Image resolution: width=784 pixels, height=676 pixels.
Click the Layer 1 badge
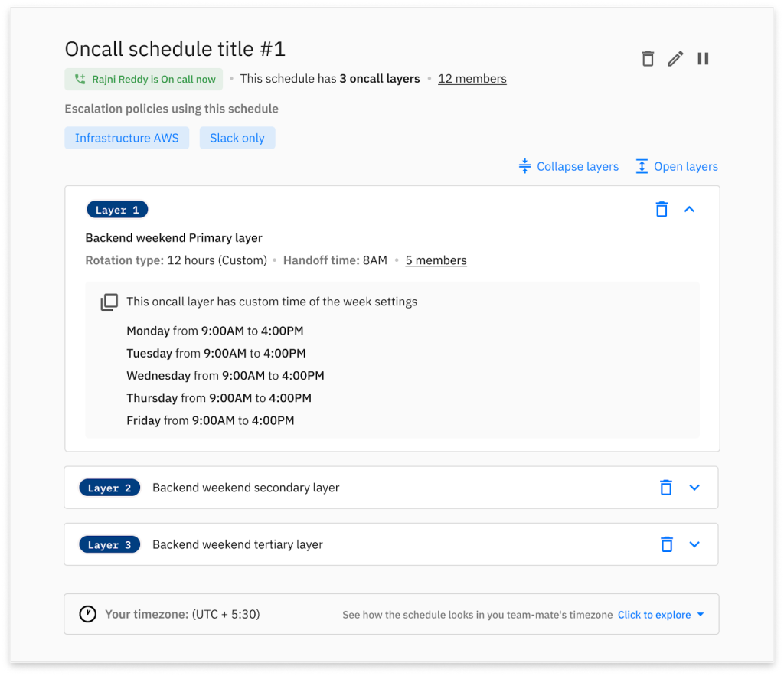(x=117, y=210)
